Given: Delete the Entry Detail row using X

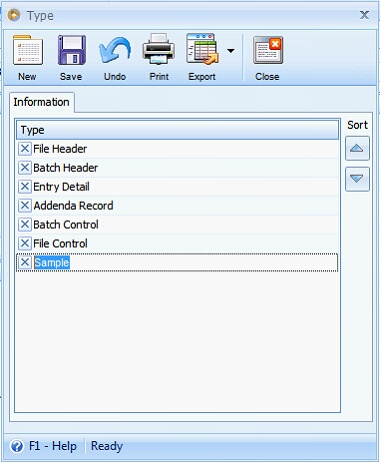Looking at the screenshot, I should pyautogui.click(x=25, y=186).
